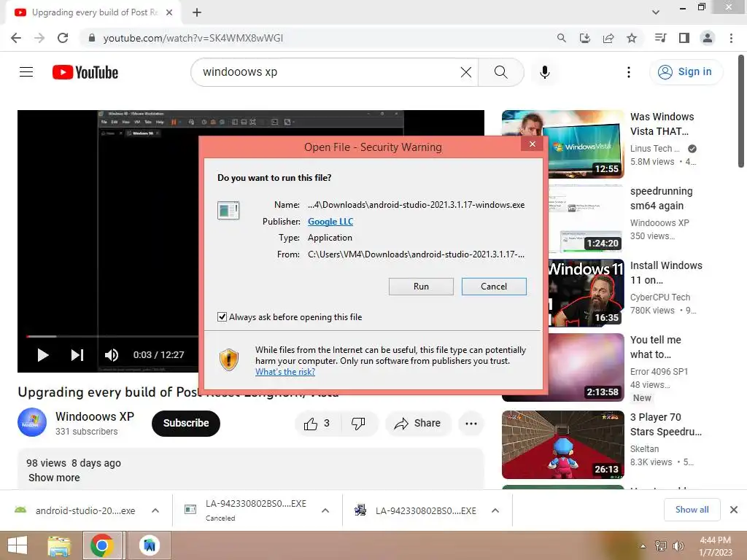The image size is (747, 560).
Task: Click the lock icon in the address bar
Action: [x=92, y=38]
